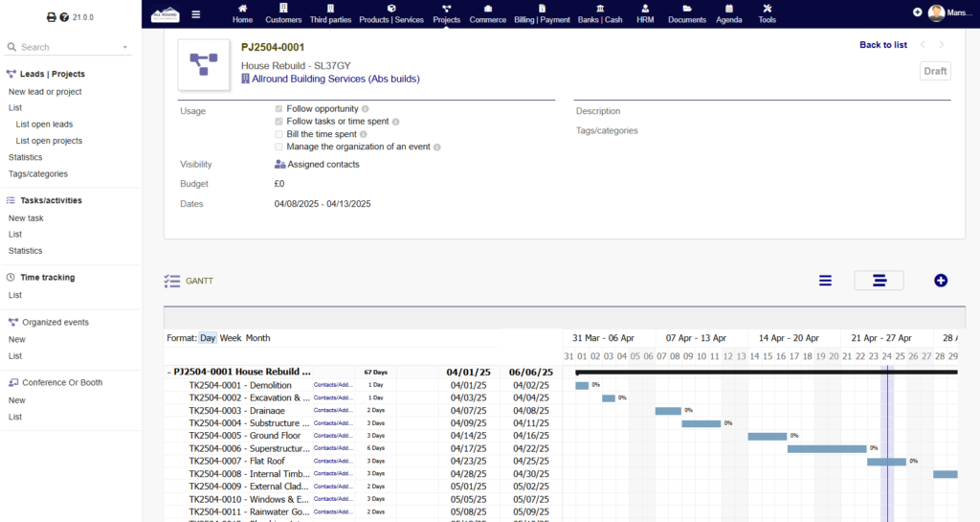Open the sidebar search dropdown arrow
980x522 pixels.
pyautogui.click(x=124, y=47)
